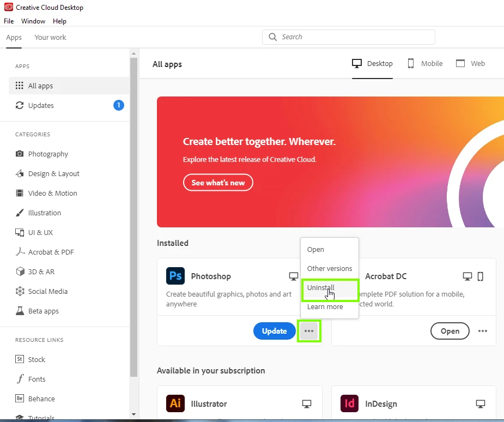
Task: Click the Acrobat & PDF icon
Action: (20, 251)
